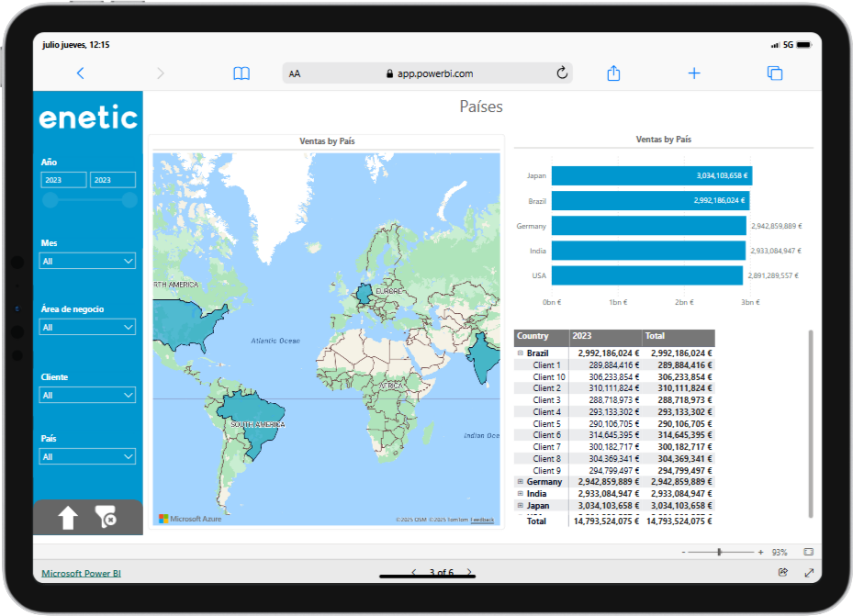The width and height of the screenshot is (853, 616).
Task: Expand the India row in table
Action: pyautogui.click(x=520, y=494)
